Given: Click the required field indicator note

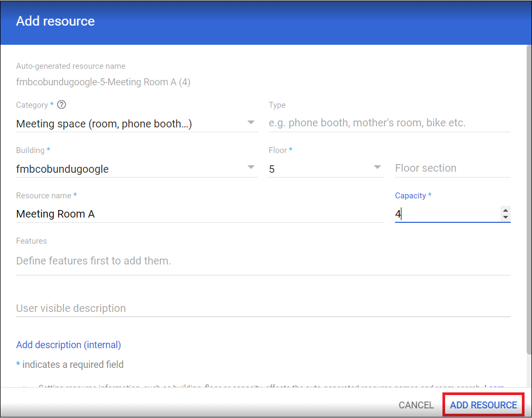Looking at the screenshot, I should click(x=70, y=364).
